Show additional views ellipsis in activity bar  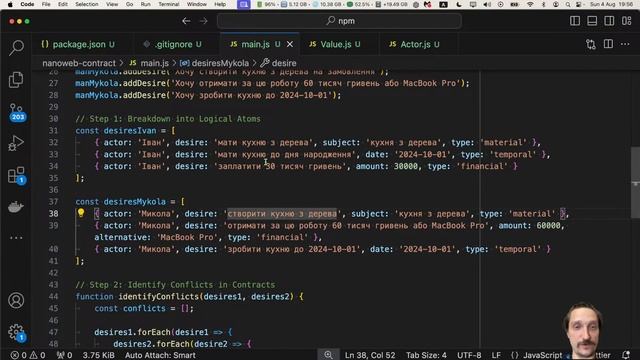[16, 238]
